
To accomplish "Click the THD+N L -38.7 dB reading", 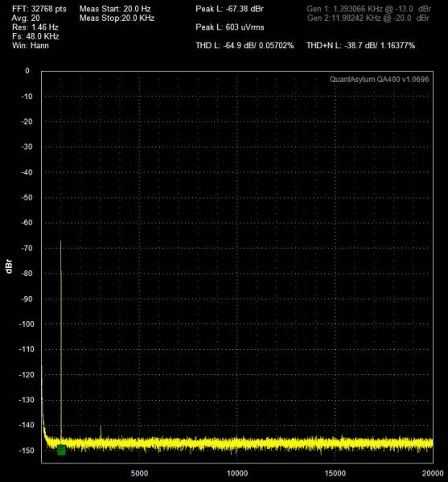I will click(361, 46).
